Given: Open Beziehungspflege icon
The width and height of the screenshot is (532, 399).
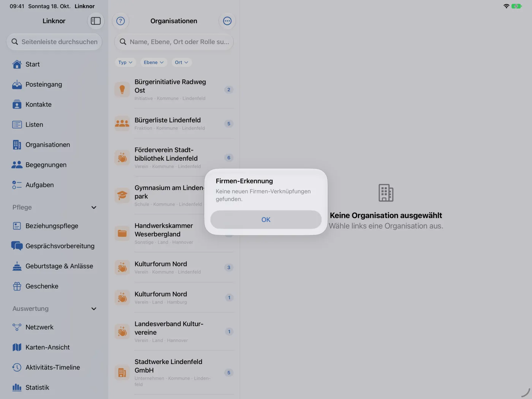Looking at the screenshot, I should point(17,226).
